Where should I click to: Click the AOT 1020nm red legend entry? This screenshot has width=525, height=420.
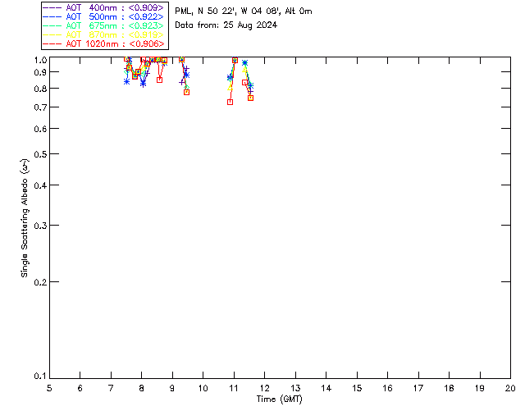(103, 43)
